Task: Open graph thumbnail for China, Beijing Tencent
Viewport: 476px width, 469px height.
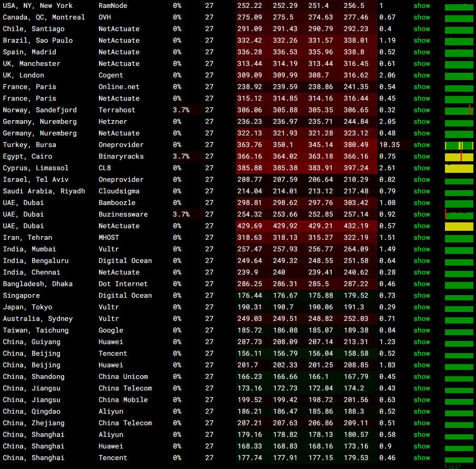Action: pyautogui.click(x=459, y=355)
